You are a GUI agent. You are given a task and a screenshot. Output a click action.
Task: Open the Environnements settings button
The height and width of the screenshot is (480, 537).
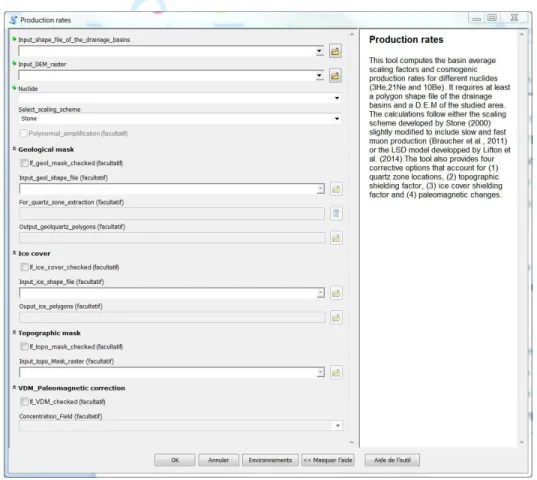click(270, 460)
